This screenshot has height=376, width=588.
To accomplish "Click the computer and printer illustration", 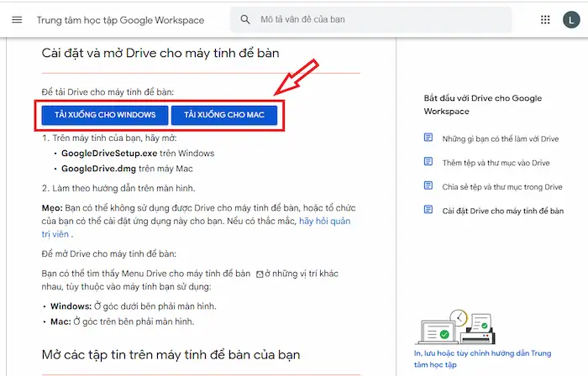I will pyautogui.click(x=453, y=327).
